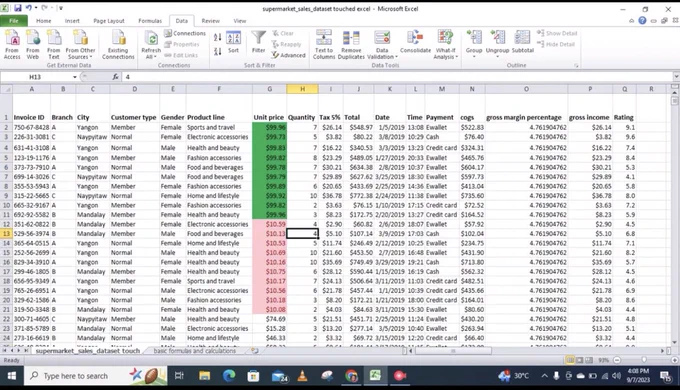This screenshot has width=680, height=390.
Task: Click the From Access icon
Action: pyautogui.click(x=12, y=44)
